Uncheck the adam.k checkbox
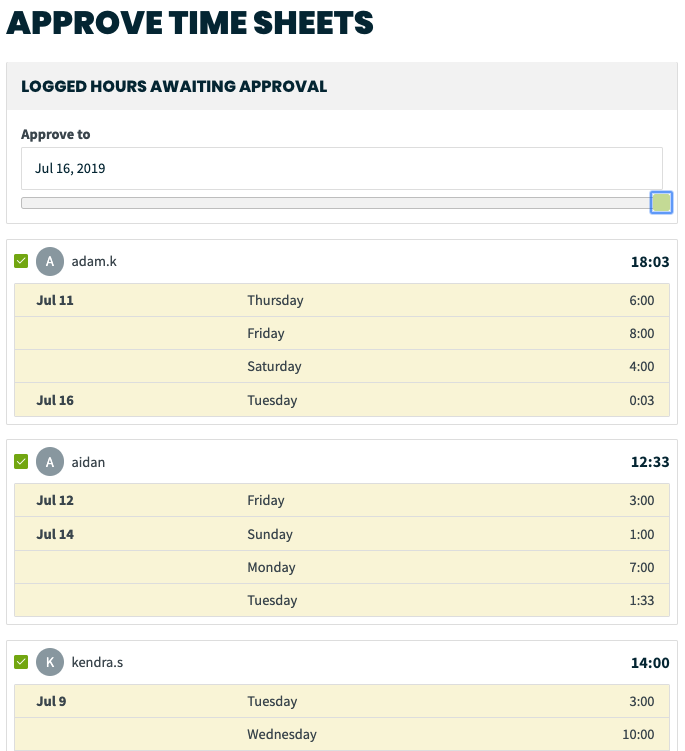Screen dimensions: 685x751 point(21,262)
